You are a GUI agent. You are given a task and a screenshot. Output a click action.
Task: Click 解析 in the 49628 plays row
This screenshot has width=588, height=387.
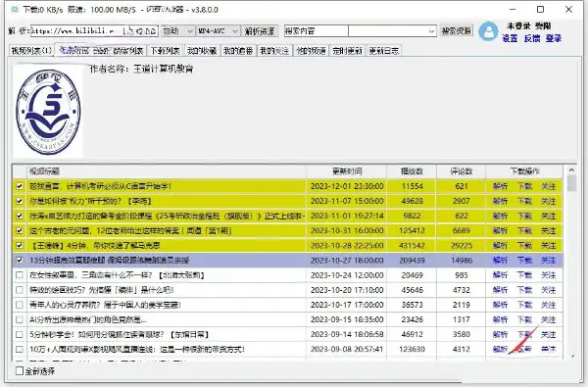(x=500, y=201)
